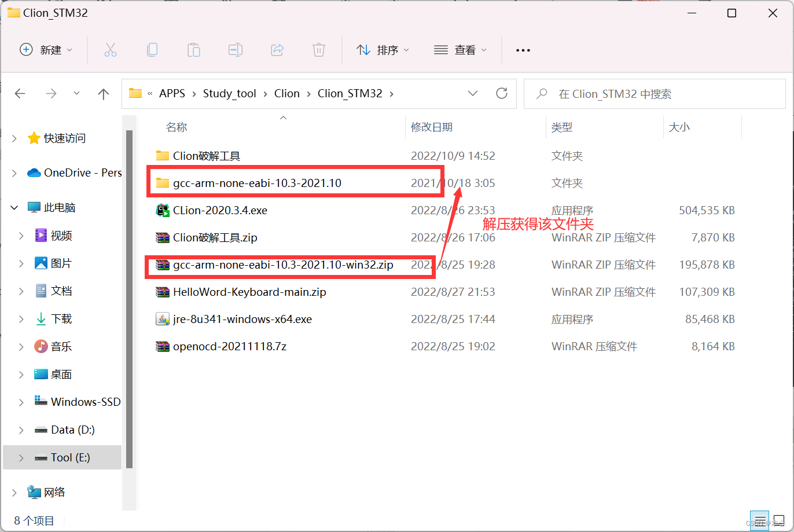
Task: Click the Share icon in toolbar
Action: 277,50
